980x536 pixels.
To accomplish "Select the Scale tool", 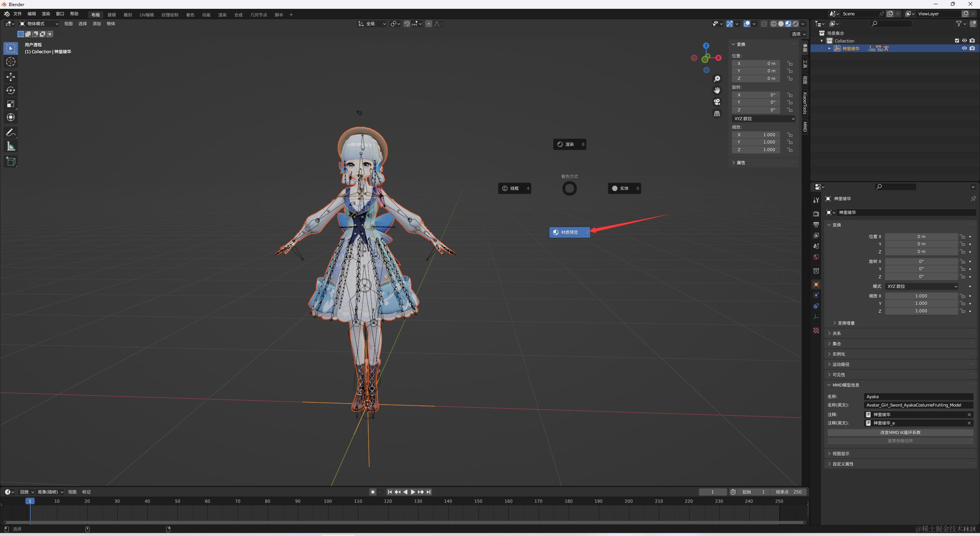I will pos(11,104).
